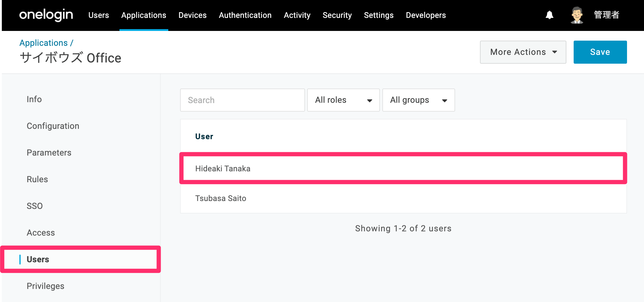
Task: Go to the Devices menu
Action: (x=193, y=15)
